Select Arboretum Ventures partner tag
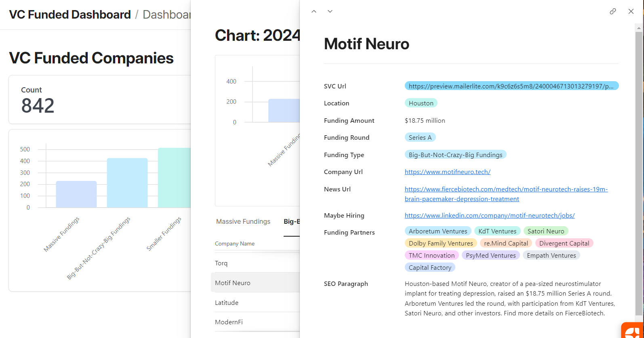Screen dimensions: 644x338 (438, 231)
